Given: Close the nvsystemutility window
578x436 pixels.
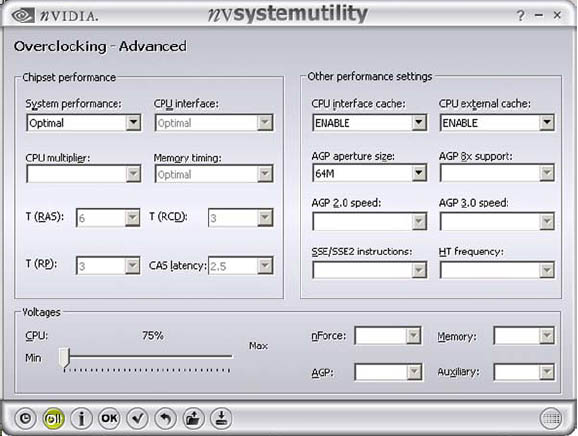Looking at the screenshot, I should (x=557, y=15).
